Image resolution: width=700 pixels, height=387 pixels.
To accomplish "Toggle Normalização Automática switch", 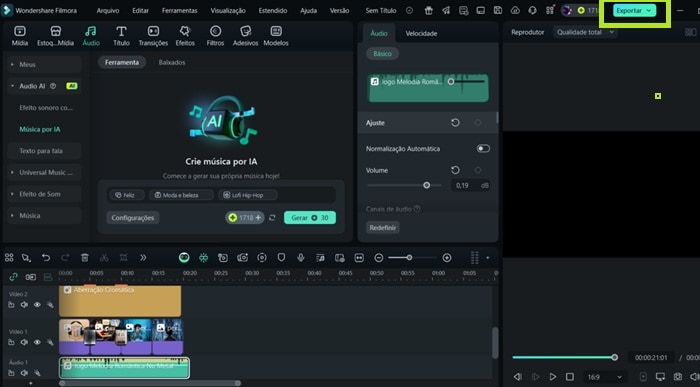I will coord(483,149).
